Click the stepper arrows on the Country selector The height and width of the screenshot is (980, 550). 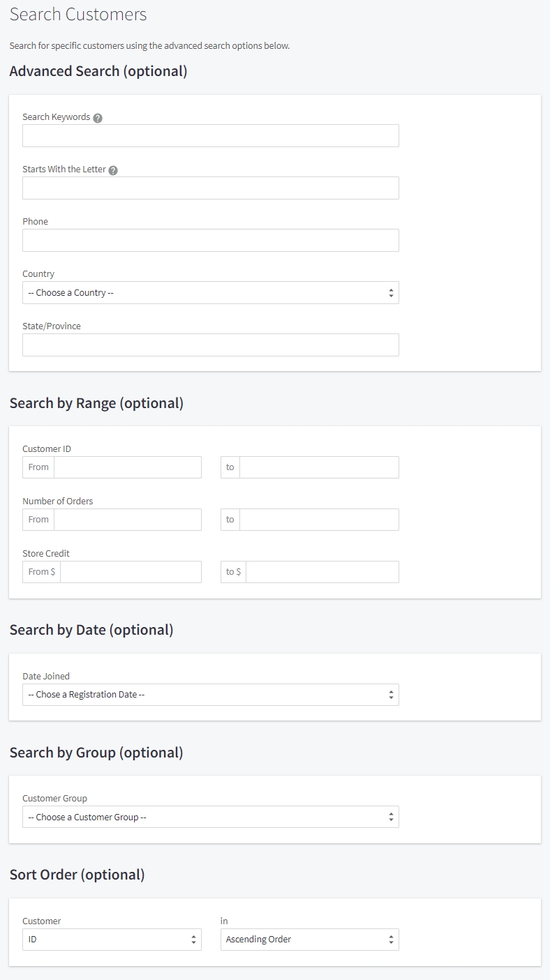point(392,292)
